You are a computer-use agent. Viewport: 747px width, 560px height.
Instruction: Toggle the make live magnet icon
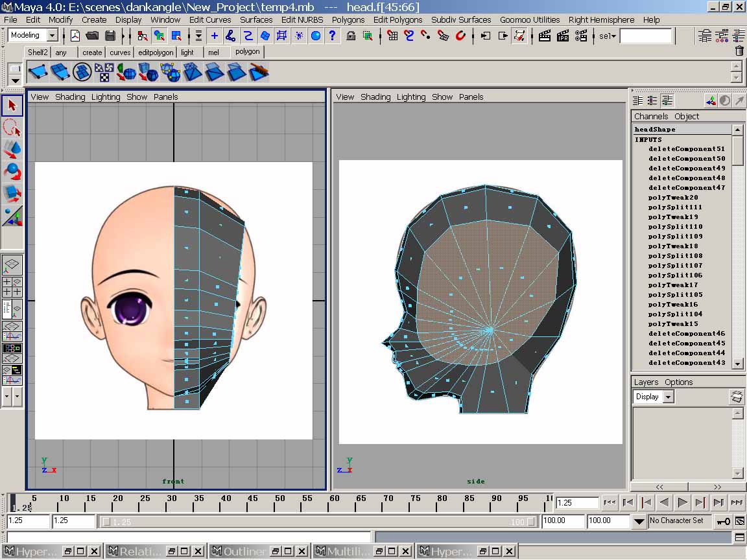point(460,36)
